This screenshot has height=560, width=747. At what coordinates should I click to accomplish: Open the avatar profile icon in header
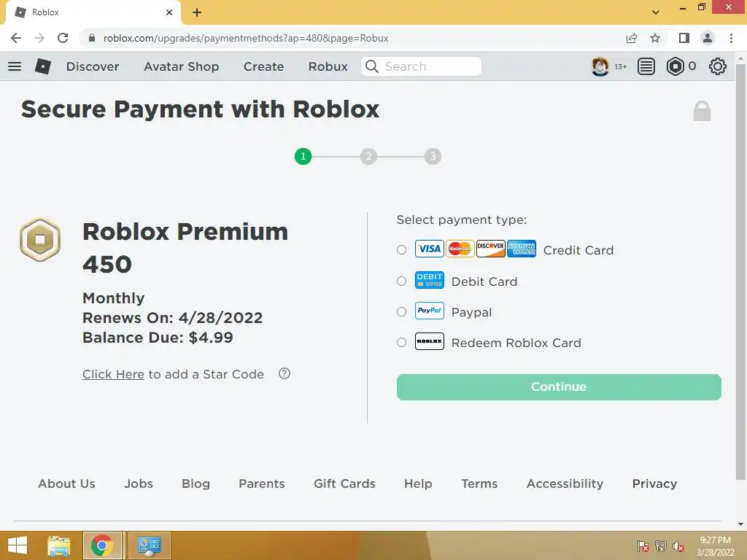click(600, 66)
